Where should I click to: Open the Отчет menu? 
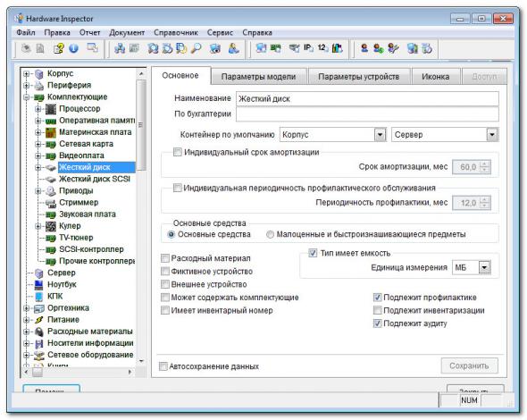point(89,33)
